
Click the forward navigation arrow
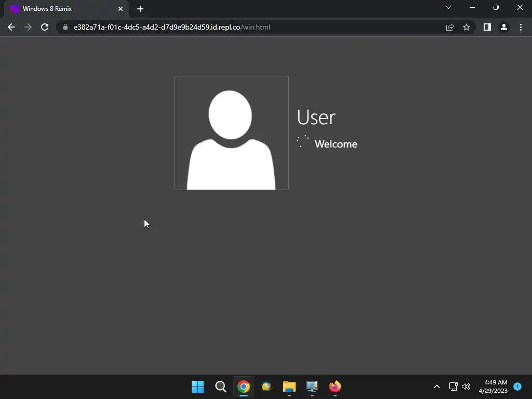coord(28,27)
